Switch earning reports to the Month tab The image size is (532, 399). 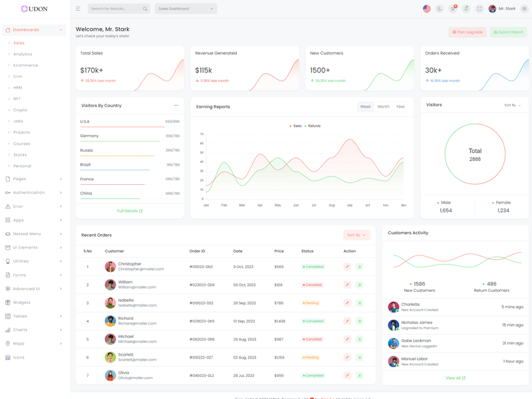tap(383, 106)
